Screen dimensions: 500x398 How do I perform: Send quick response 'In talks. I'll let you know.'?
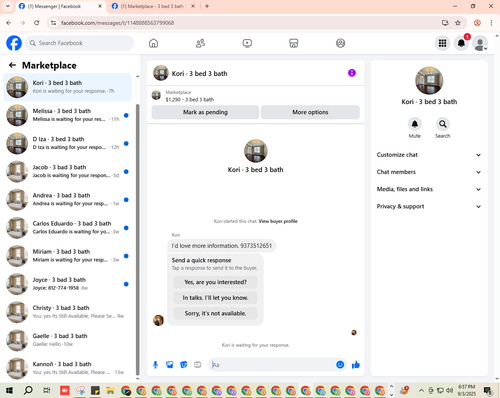click(215, 298)
